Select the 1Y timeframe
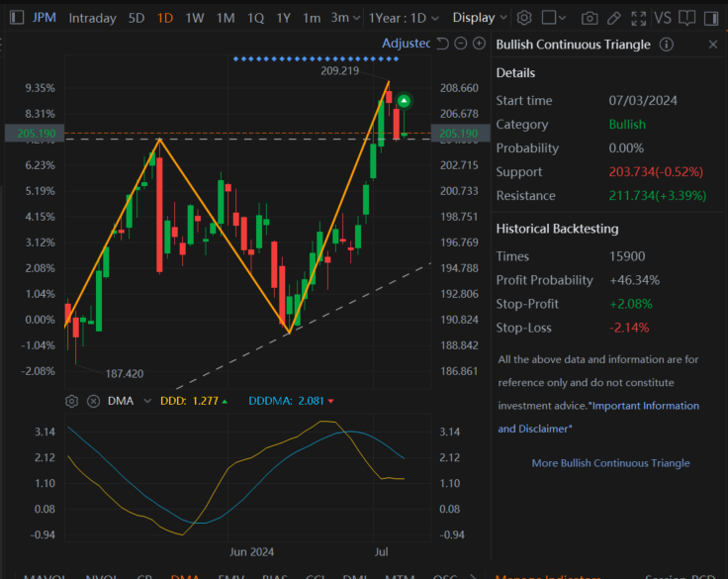This screenshot has height=579, width=728. [283, 18]
